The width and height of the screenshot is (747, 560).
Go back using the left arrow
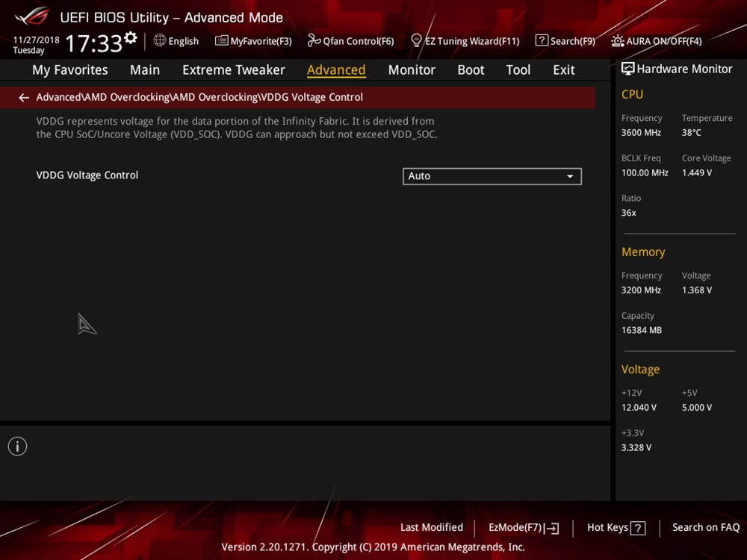pyautogui.click(x=24, y=98)
